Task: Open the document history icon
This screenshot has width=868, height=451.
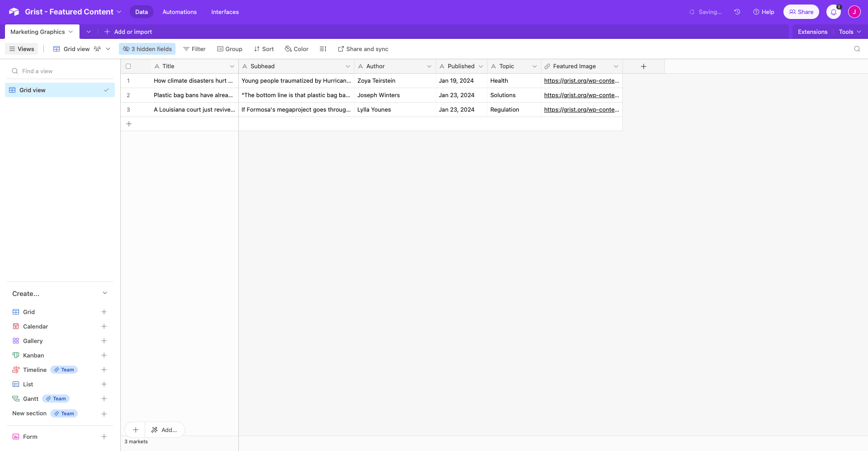Action: [737, 12]
